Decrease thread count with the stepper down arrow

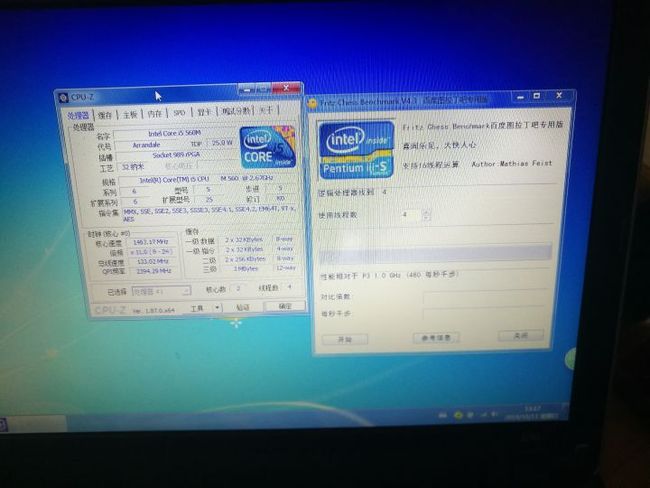[x=426, y=218]
